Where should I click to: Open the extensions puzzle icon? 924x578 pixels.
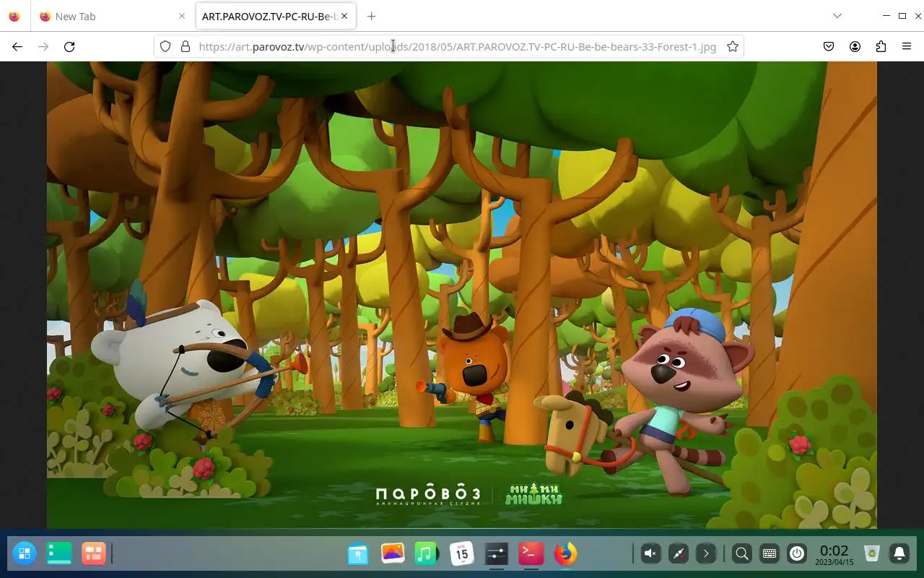[x=881, y=46]
